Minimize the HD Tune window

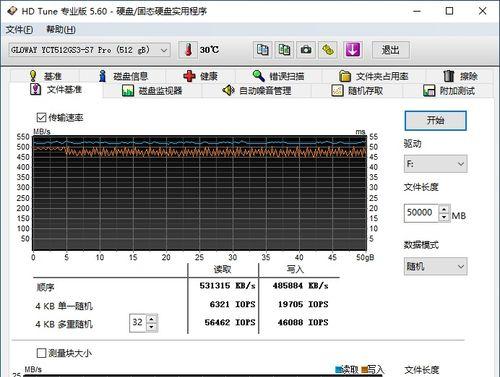pos(417,11)
